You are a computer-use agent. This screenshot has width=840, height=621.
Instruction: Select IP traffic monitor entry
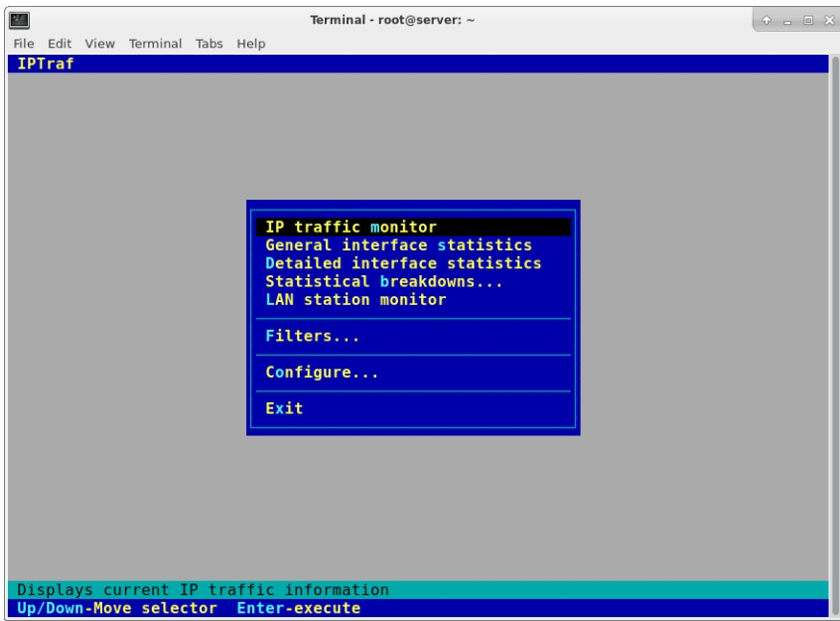click(x=413, y=227)
